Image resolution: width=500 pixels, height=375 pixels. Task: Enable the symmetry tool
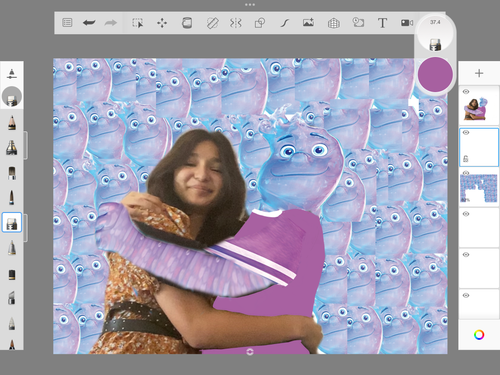click(x=236, y=23)
